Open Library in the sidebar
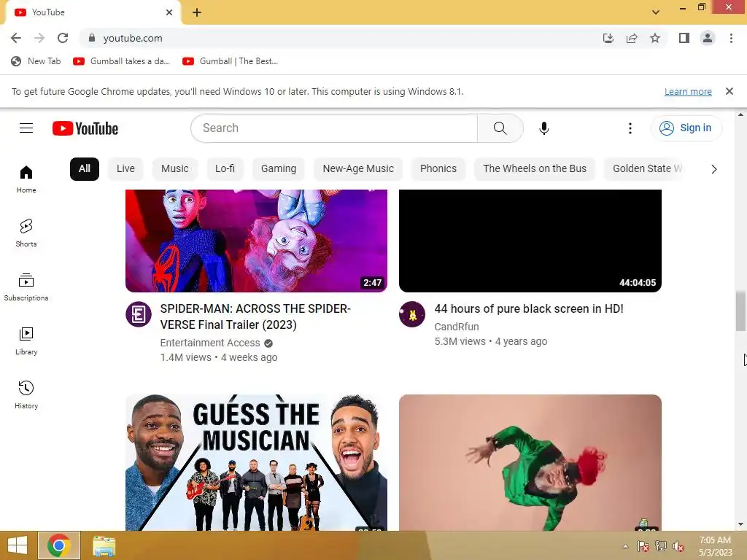Screen dimensions: 747x560 [26, 341]
